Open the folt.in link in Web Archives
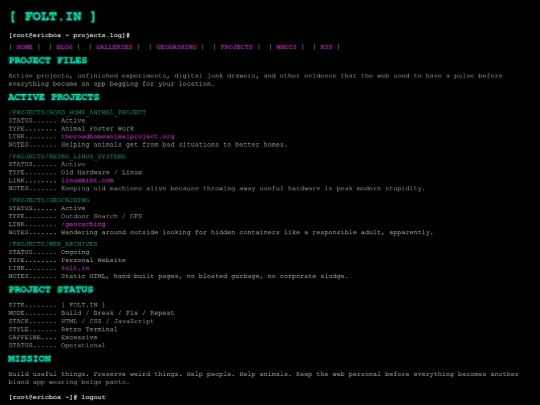 (75, 268)
